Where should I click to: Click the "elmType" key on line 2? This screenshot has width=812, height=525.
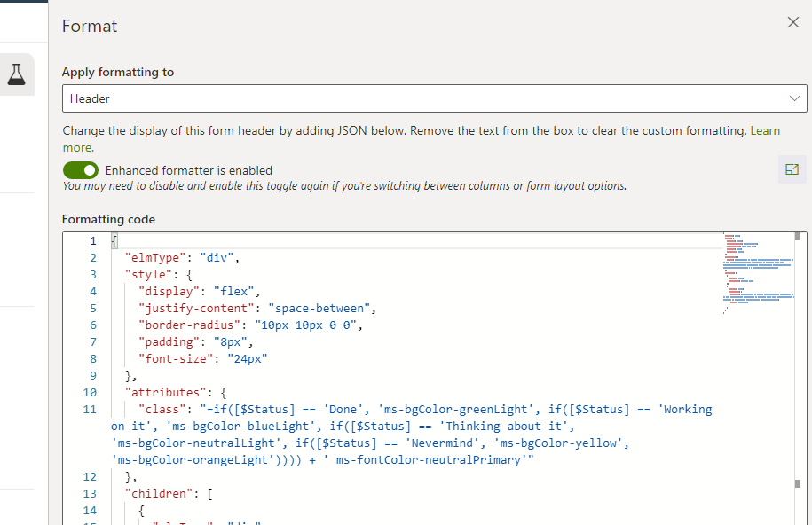pyautogui.click(x=155, y=258)
